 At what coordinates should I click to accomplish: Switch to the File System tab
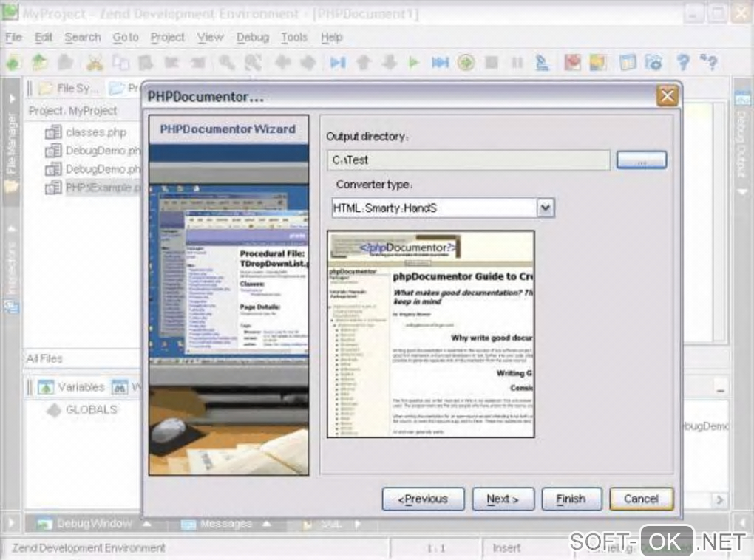tap(71, 89)
